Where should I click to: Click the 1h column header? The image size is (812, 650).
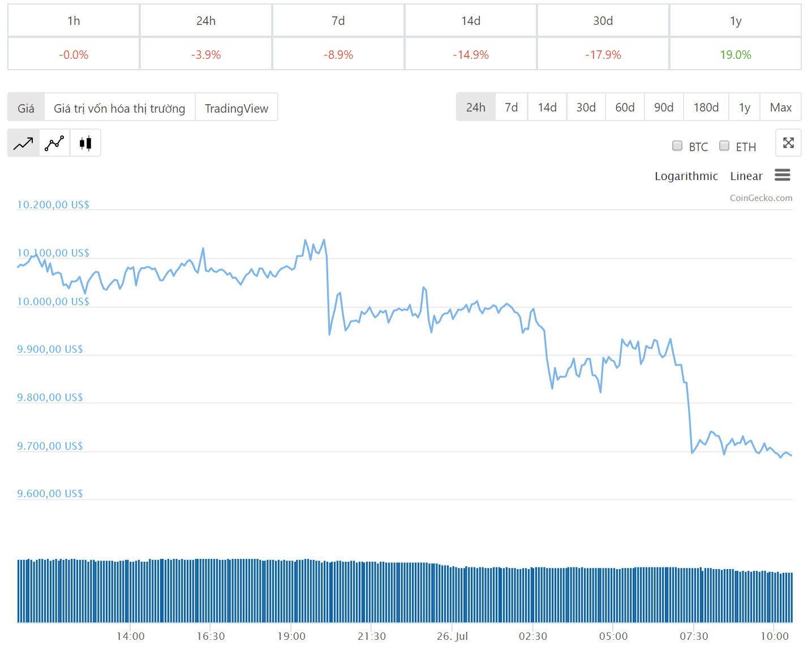click(x=74, y=20)
